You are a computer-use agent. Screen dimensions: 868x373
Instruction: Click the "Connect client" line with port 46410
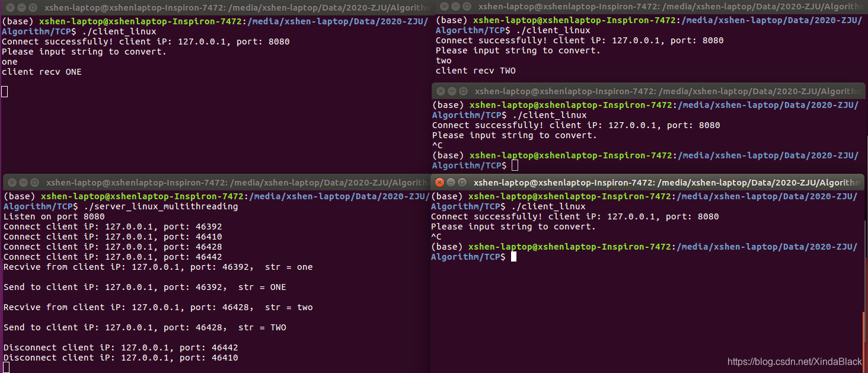[113, 237]
